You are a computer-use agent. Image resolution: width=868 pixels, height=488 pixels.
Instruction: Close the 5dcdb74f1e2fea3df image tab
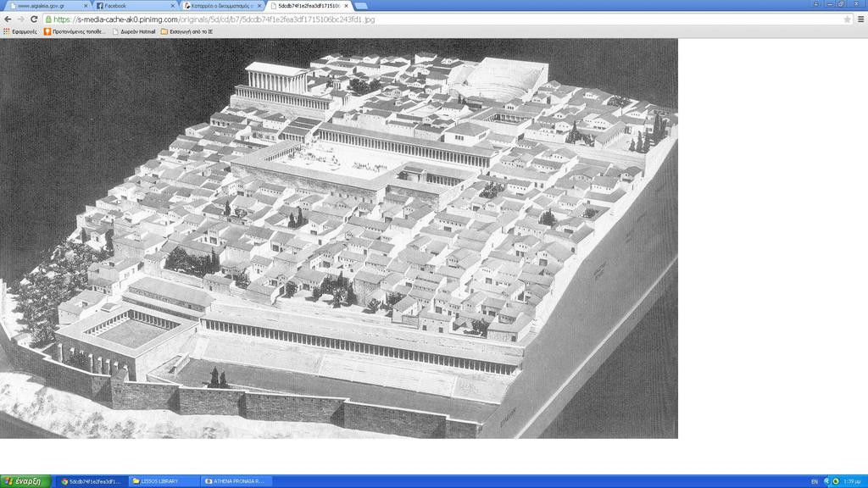pyautogui.click(x=346, y=6)
